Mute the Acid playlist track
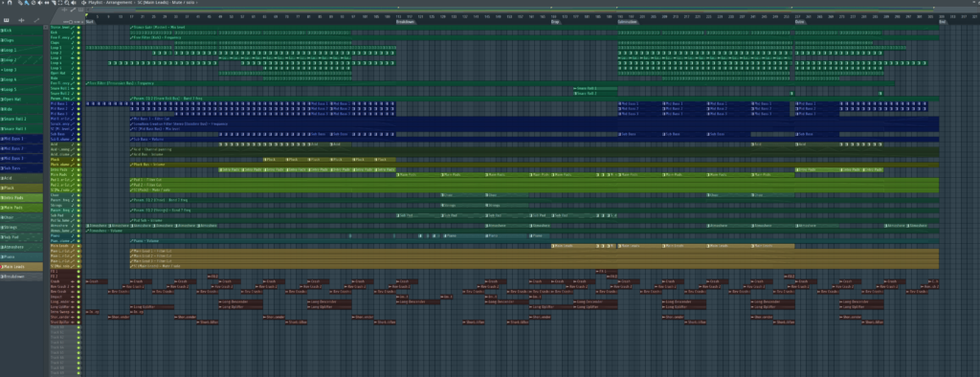This screenshot has width=980, height=377. coord(78,144)
